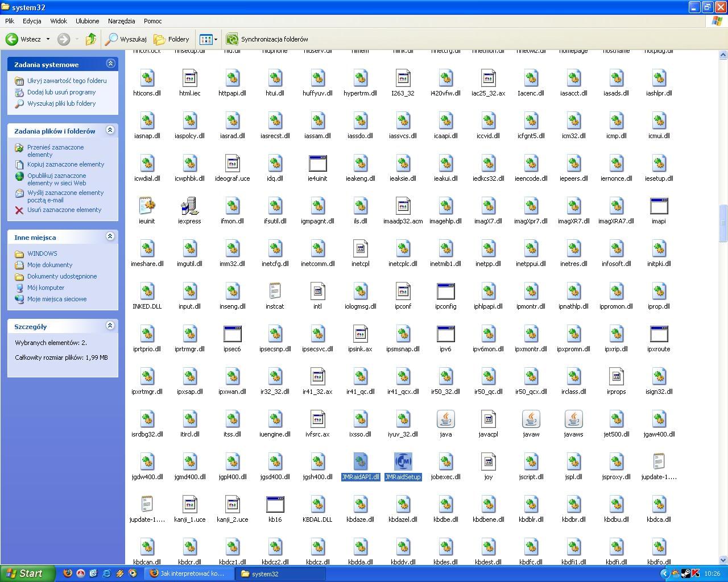The image size is (728, 582).
Task: Click the iexpress program icon
Action: [x=189, y=206]
